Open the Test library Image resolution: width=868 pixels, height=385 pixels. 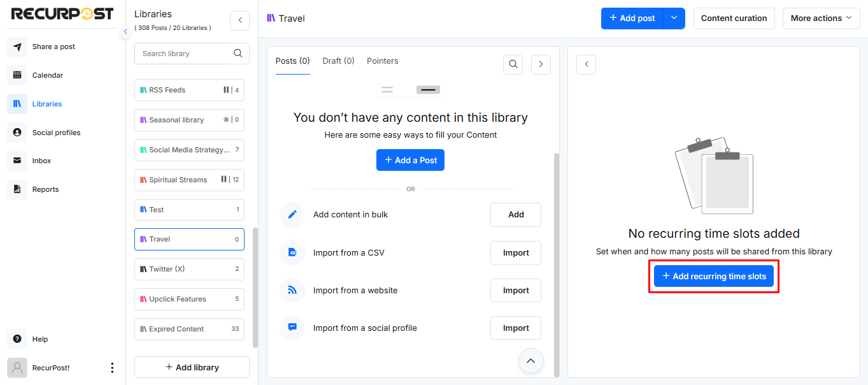click(189, 210)
